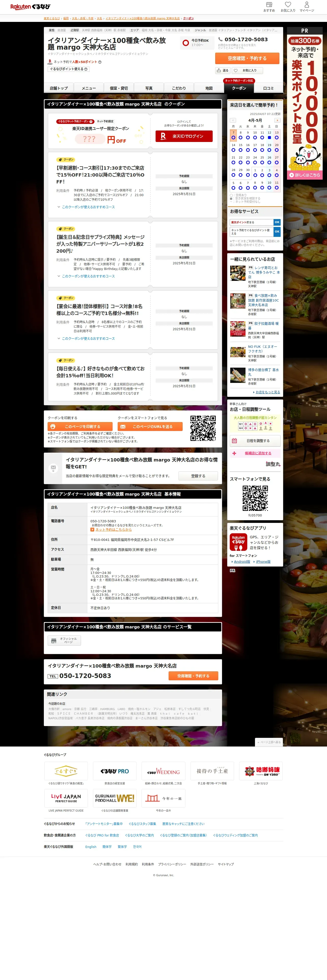
Task: Open 接待の手土産 group logo
Action: coord(212,771)
